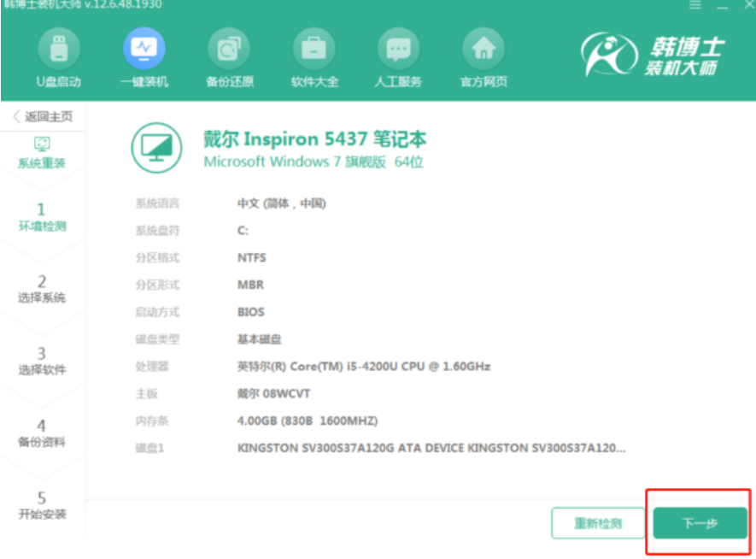This screenshot has height=559, width=756.
Task: Open the hamburger menu in title bar
Action: [x=694, y=5]
